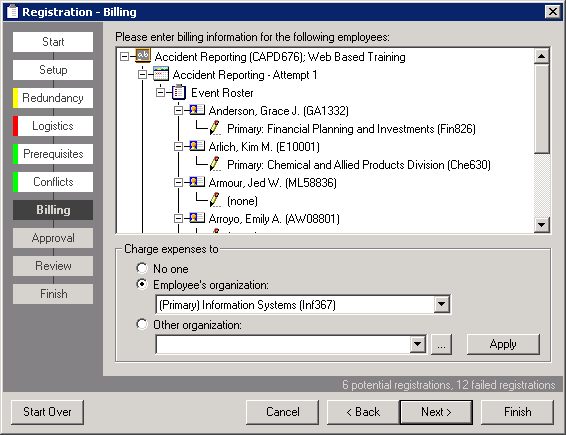Open the Other organization dropdown arrow
Image resolution: width=566 pixels, height=435 pixels.
418,344
